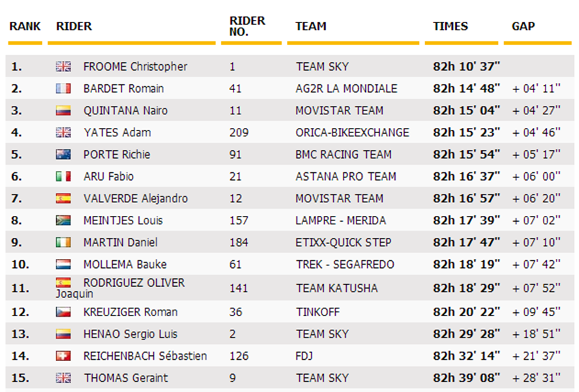Click the Czech flag next to KREUZIGER Roman
Screen dimensions: 579x392
[63, 312]
